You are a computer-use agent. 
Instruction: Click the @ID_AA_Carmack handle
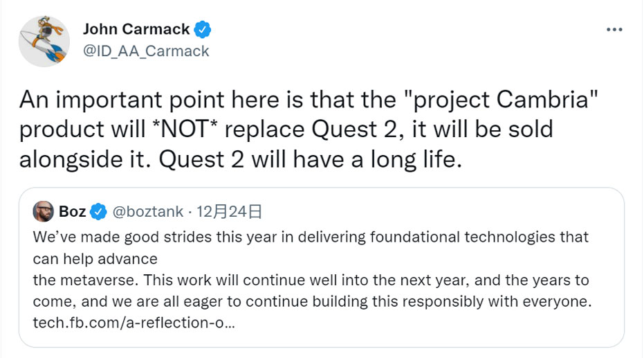click(146, 51)
